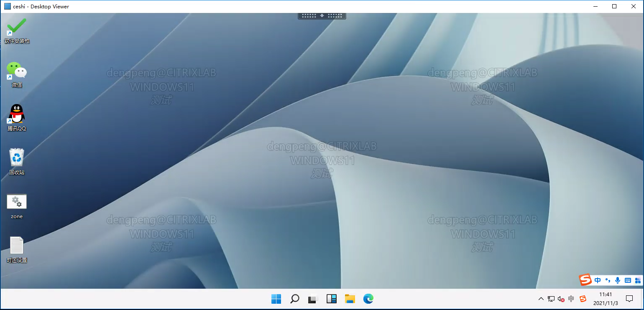Select the 腾讯QQ penguin desktop icon
The image size is (644, 310).
17,118
